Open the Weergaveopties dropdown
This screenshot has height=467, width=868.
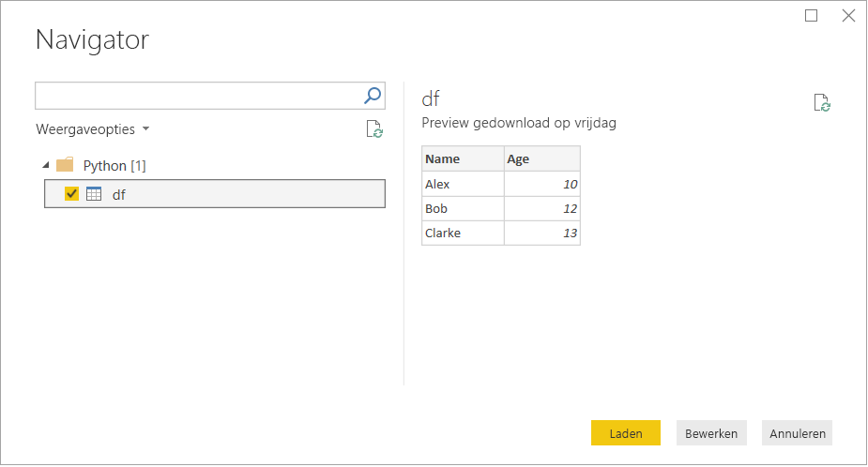(93, 129)
